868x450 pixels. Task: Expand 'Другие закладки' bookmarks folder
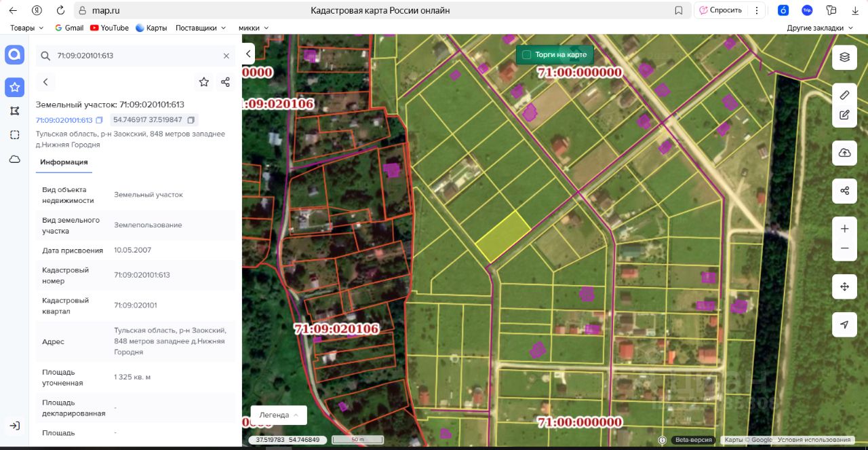tap(821, 28)
